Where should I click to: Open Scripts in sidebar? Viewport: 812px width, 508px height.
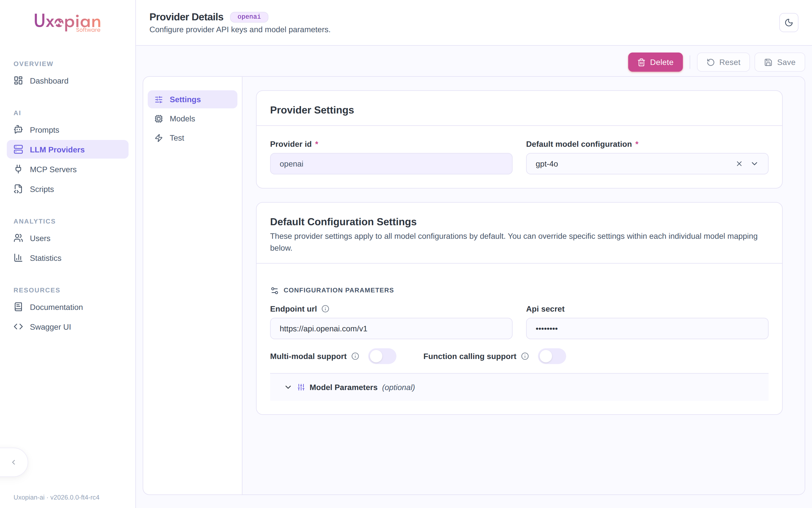click(x=67, y=189)
